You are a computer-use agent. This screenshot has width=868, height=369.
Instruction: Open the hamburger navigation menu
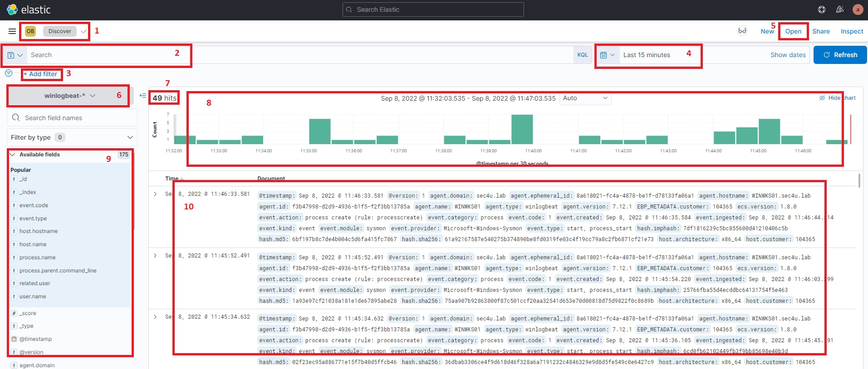(12, 31)
